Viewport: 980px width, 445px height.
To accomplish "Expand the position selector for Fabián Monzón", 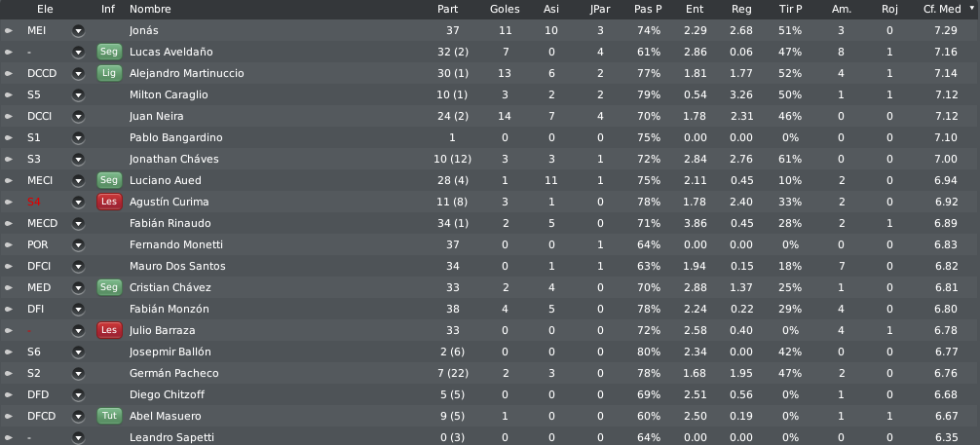I will [x=78, y=309].
